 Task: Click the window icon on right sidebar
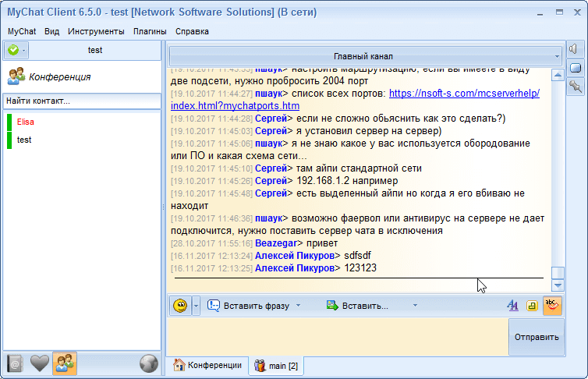[576, 68]
